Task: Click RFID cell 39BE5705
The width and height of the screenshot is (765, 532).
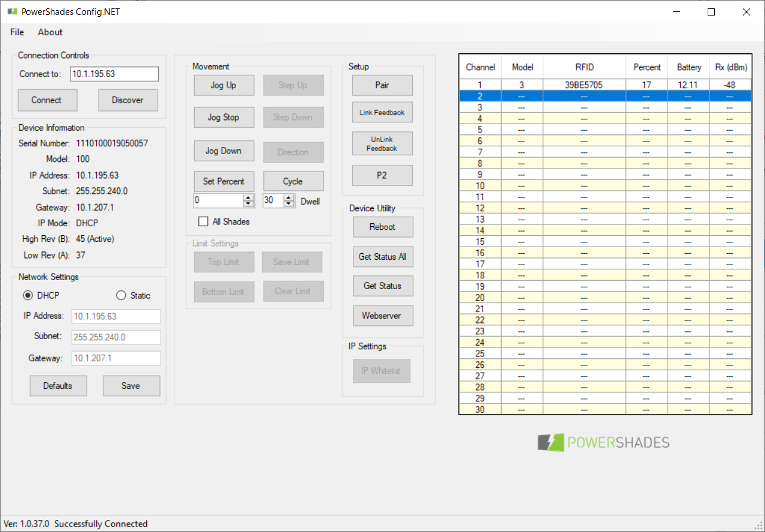Action: (x=585, y=85)
